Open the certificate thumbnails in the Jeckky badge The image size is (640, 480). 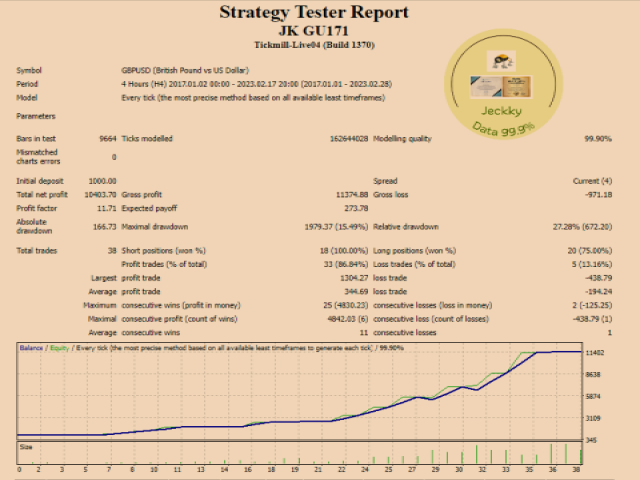pyautogui.click(x=501, y=87)
